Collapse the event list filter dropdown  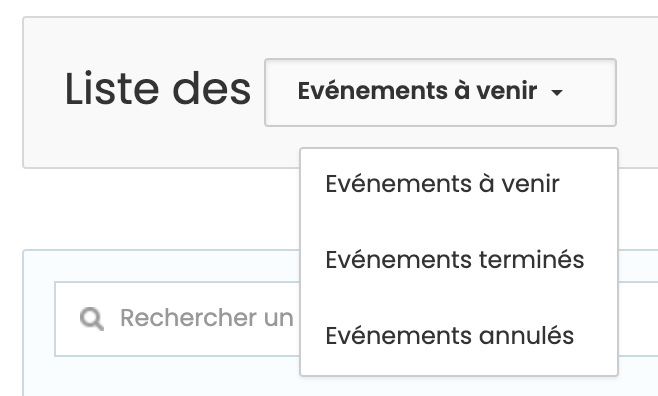(440, 92)
